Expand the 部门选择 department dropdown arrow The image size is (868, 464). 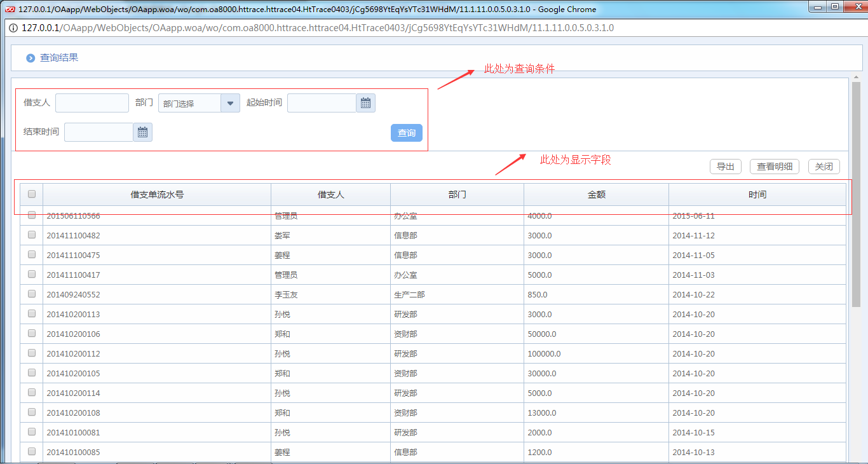click(230, 103)
